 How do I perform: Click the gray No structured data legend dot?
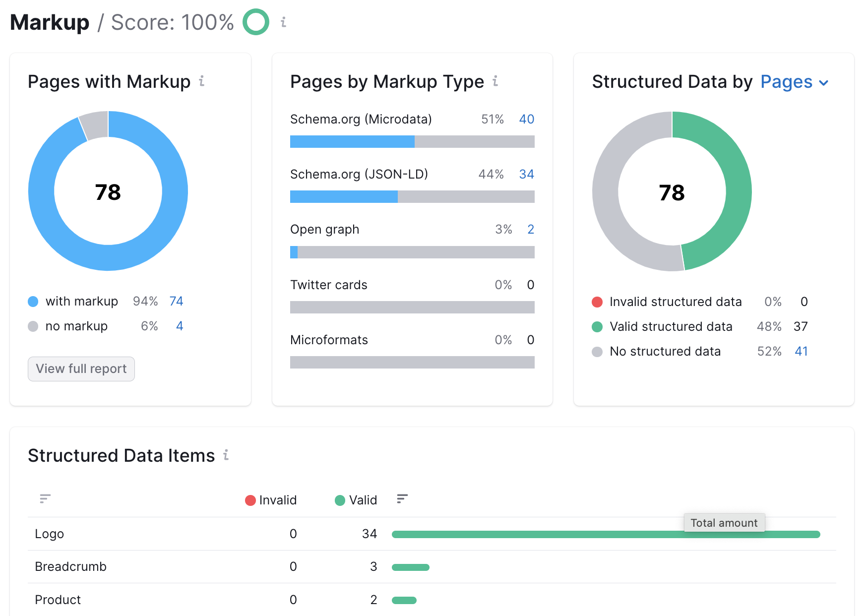click(x=597, y=352)
